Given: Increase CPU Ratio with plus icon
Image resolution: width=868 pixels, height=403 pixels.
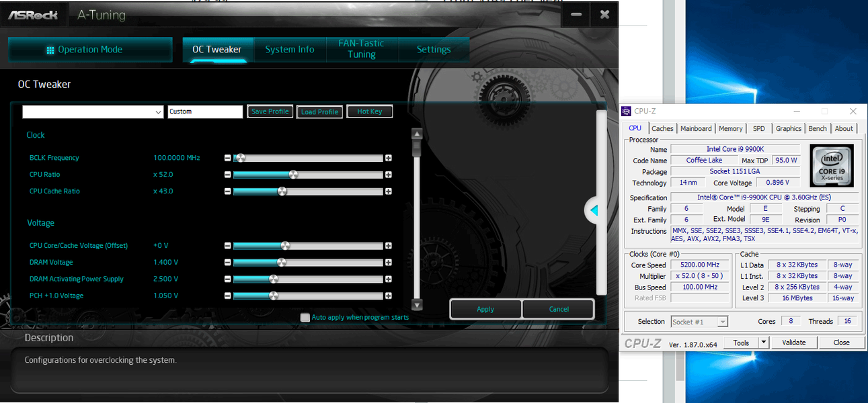Looking at the screenshot, I should coord(389,175).
